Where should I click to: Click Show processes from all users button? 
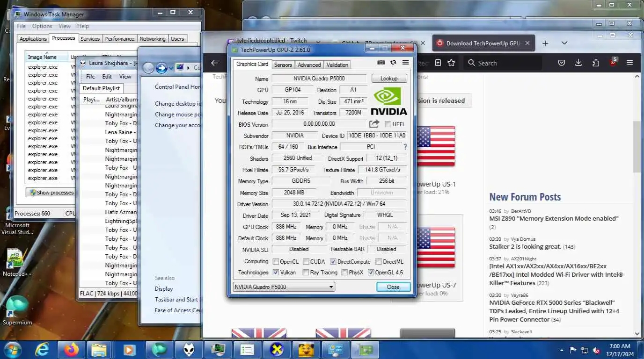point(51,193)
